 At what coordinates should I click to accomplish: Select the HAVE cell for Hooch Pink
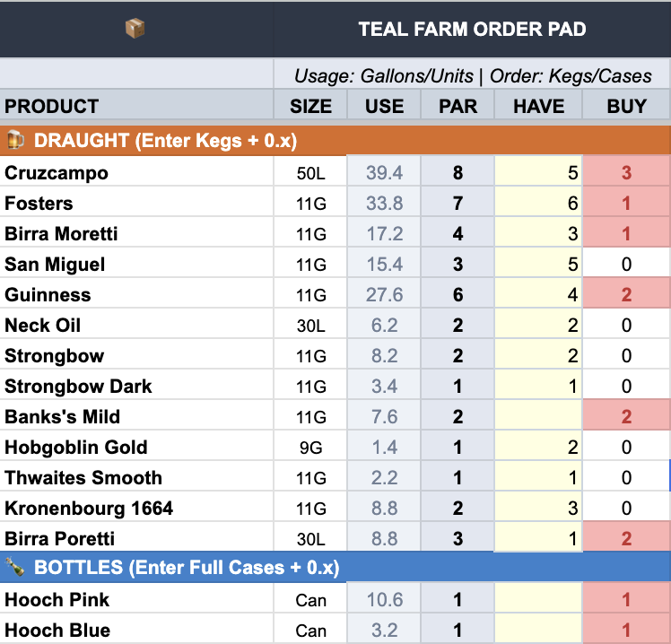pyautogui.click(x=538, y=600)
